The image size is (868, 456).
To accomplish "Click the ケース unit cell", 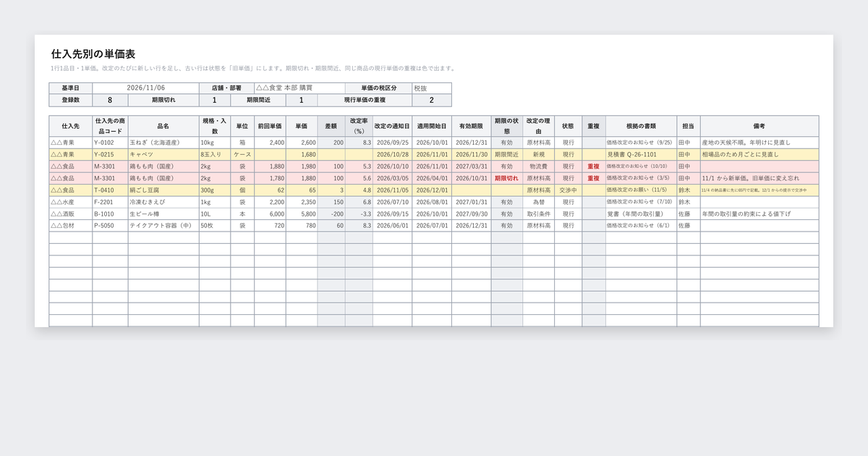I will [242, 154].
